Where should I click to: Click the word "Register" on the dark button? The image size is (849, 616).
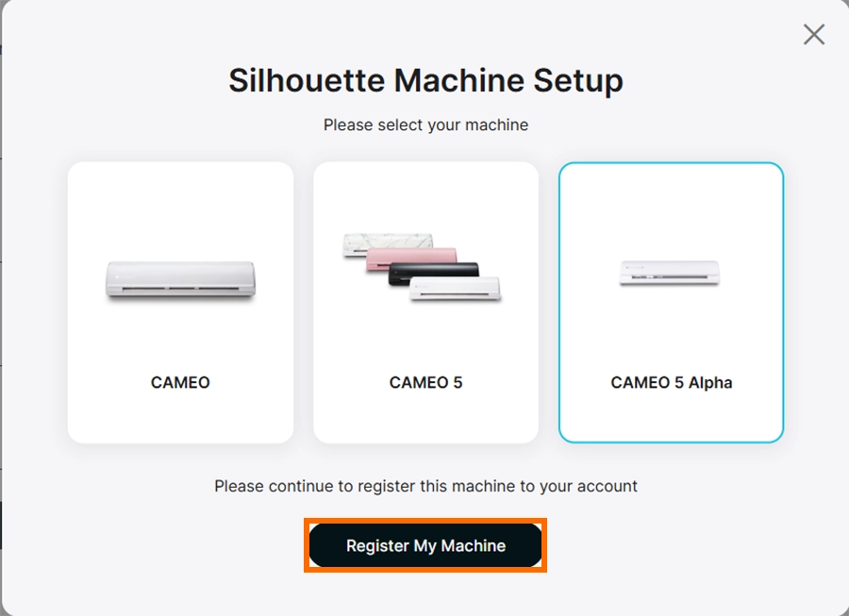(x=377, y=546)
